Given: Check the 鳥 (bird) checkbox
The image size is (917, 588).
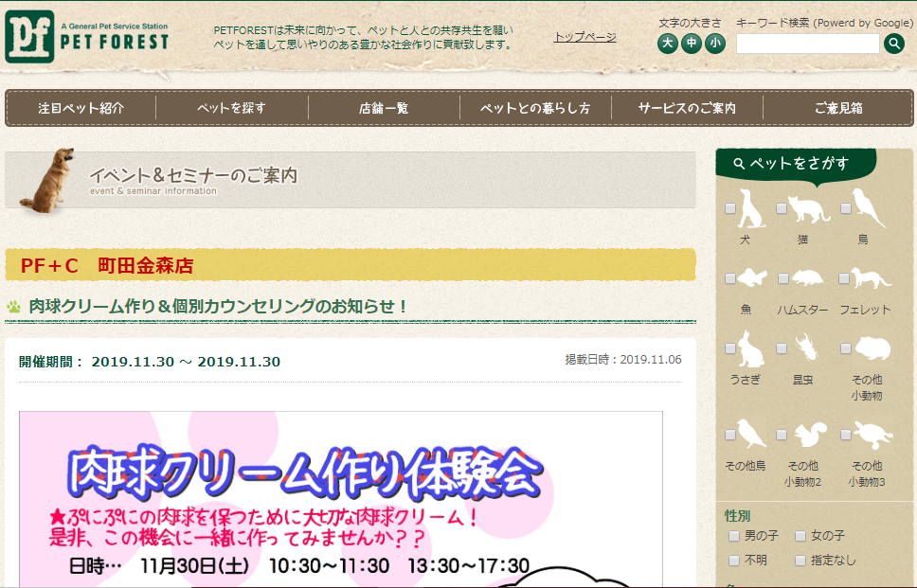Looking at the screenshot, I should click(846, 208).
